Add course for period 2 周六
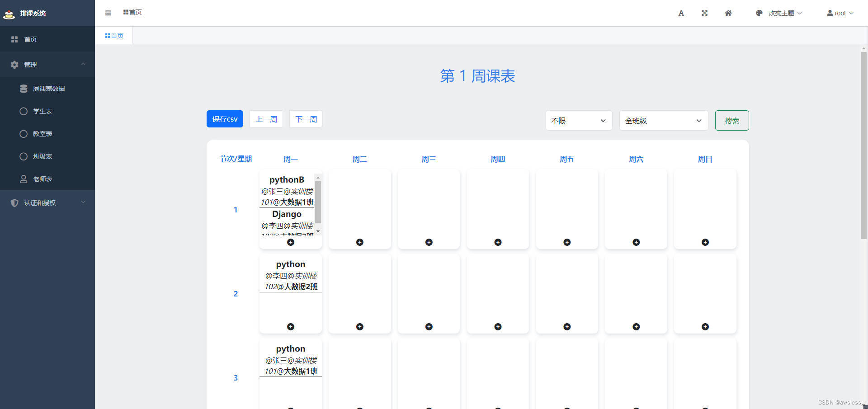 tap(636, 327)
